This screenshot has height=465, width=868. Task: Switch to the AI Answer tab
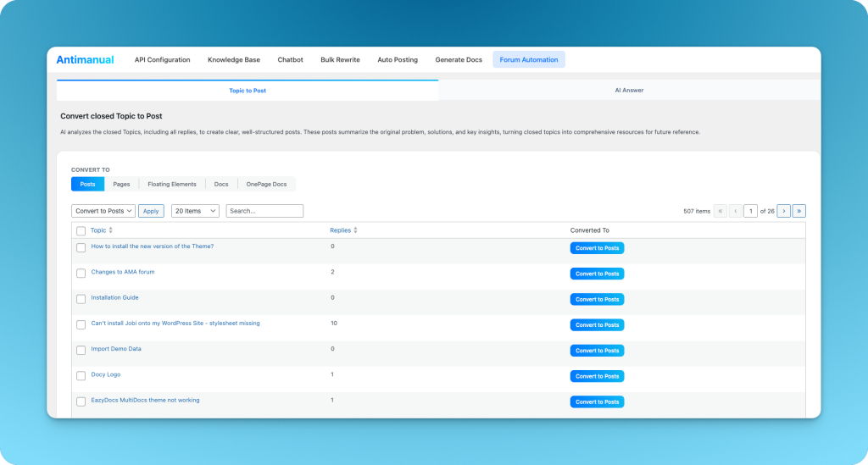point(629,90)
